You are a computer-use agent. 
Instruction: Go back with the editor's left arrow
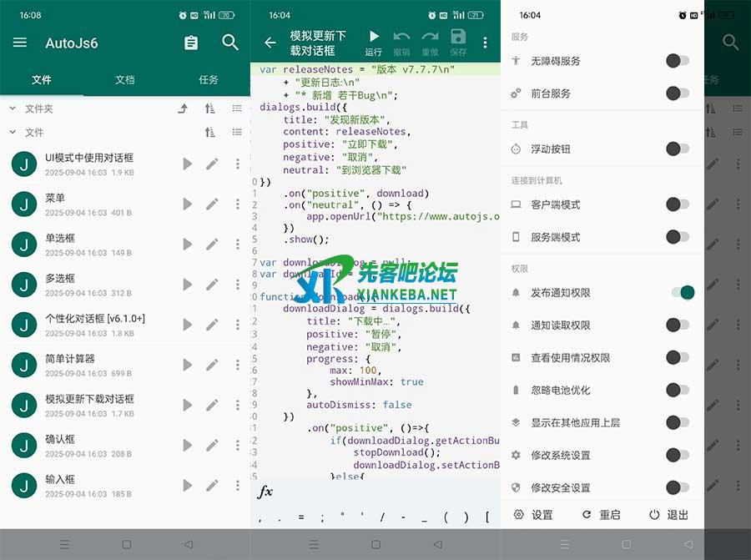(270, 43)
